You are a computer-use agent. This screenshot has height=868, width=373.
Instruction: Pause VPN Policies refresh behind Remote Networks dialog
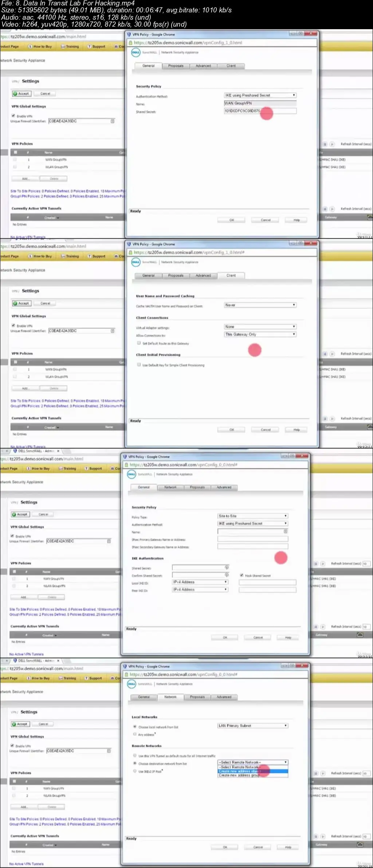pos(316,773)
